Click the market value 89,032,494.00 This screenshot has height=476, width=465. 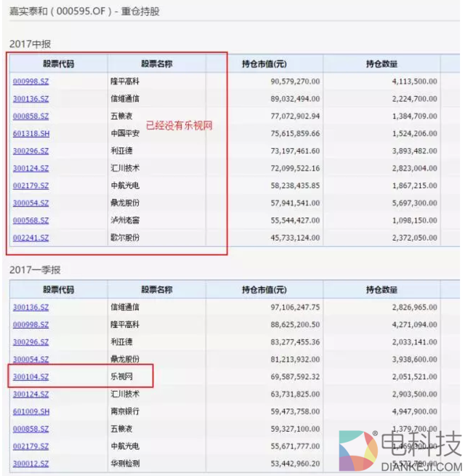point(295,99)
